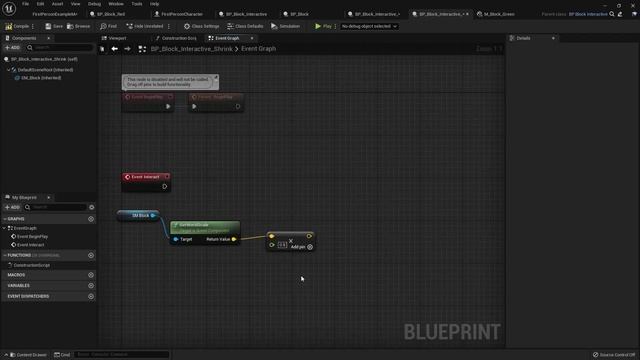Close the Event Graph tab
The image size is (640, 360).
[252, 38]
